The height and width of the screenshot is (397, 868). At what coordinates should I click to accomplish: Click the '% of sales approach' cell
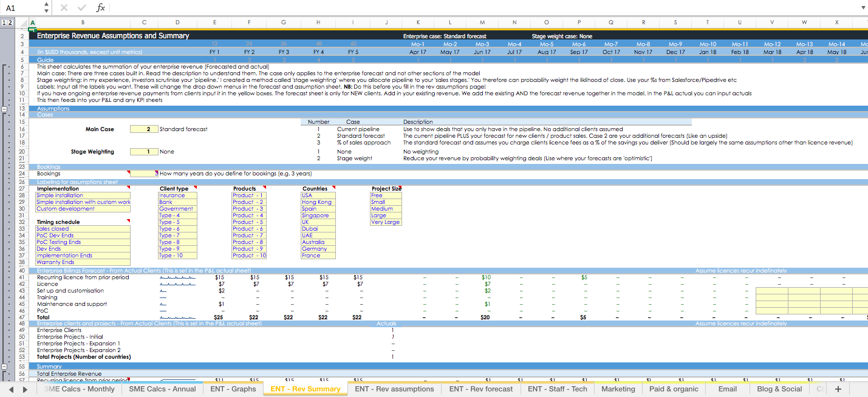pos(364,143)
